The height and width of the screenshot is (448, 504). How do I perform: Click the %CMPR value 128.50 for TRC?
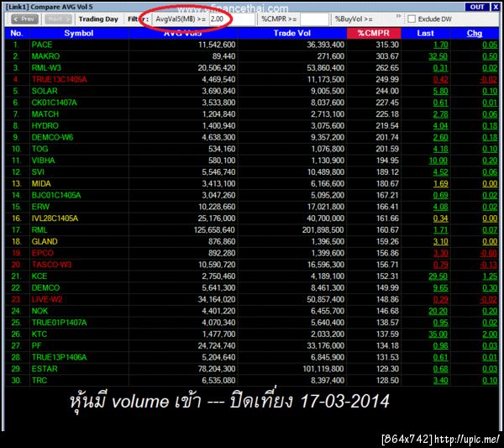pos(387,381)
